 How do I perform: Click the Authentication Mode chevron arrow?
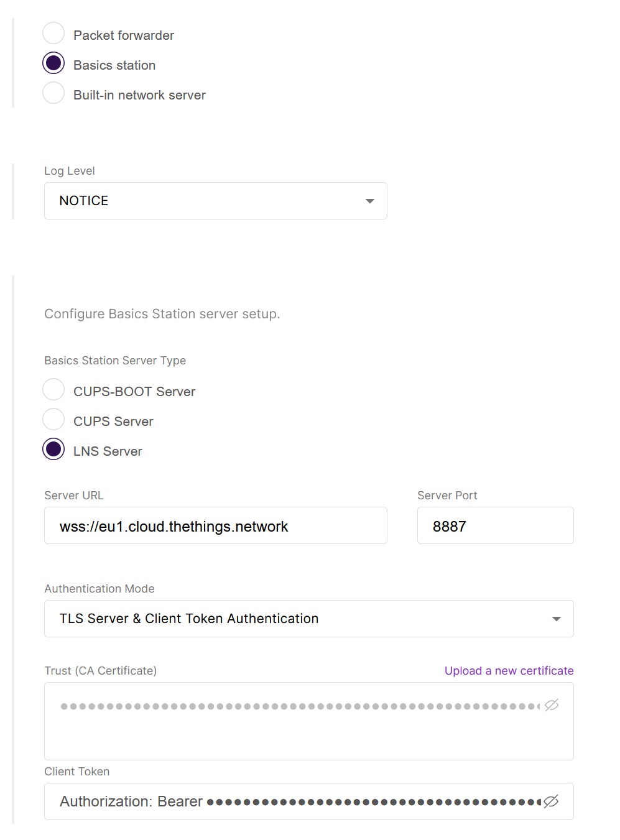click(555, 619)
